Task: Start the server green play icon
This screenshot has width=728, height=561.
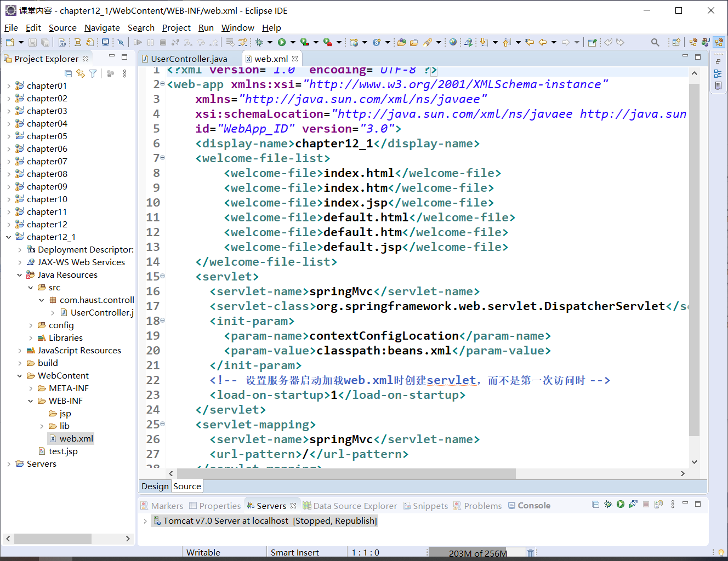Action: point(621,504)
